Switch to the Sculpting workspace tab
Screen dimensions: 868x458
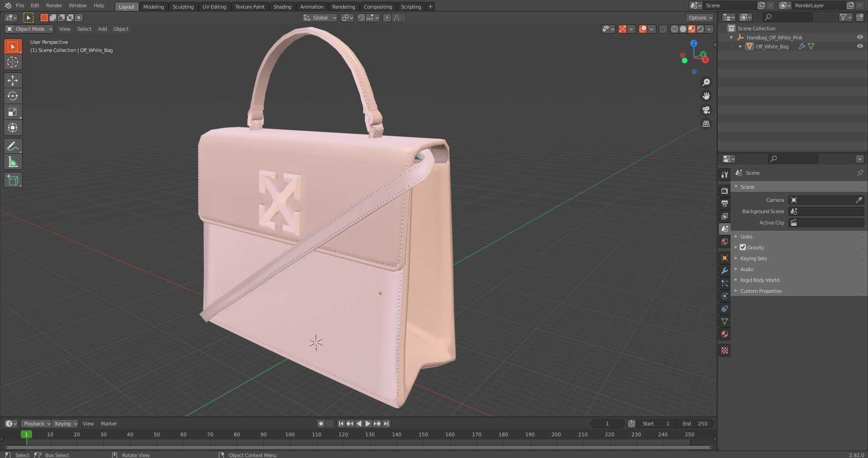coord(183,6)
